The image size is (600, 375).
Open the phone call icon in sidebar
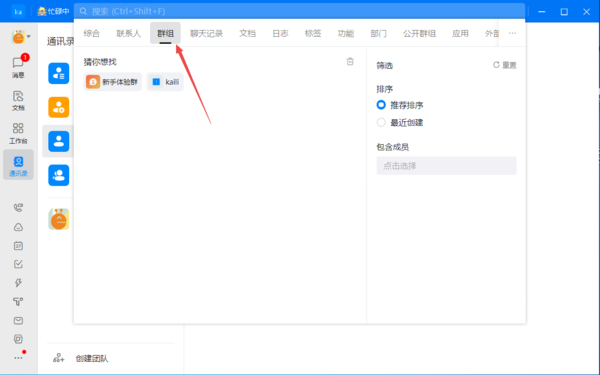tap(18, 208)
